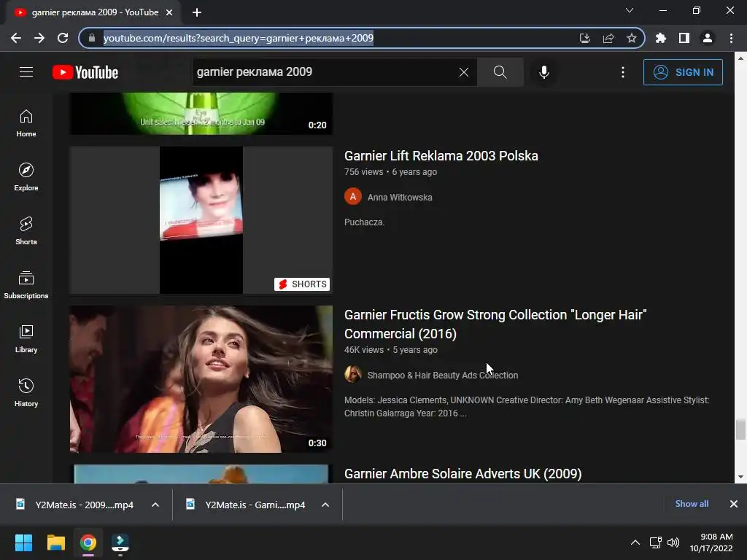The image size is (747, 560).
Task: Open the tab search dropdown chevron
Action: click(x=630, y=10)
